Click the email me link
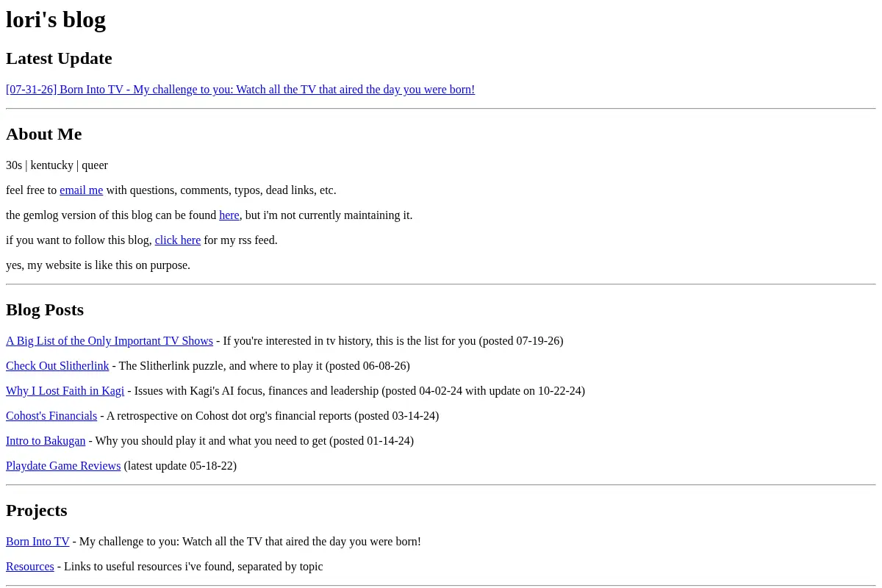The height and width of the screenshot is (588, 882). click(x=82, y=190)
